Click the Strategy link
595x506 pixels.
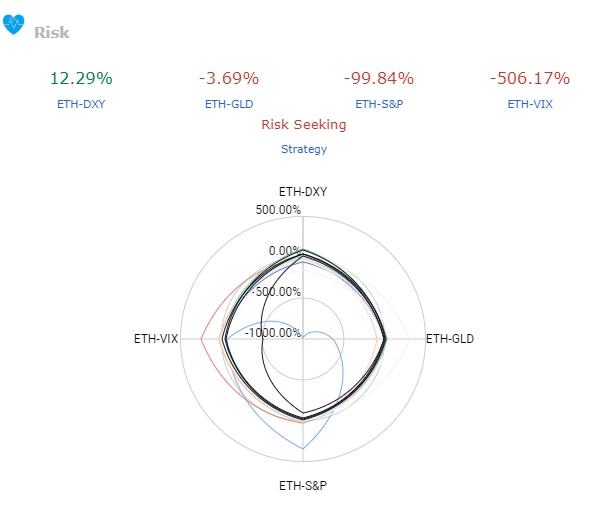304,149
